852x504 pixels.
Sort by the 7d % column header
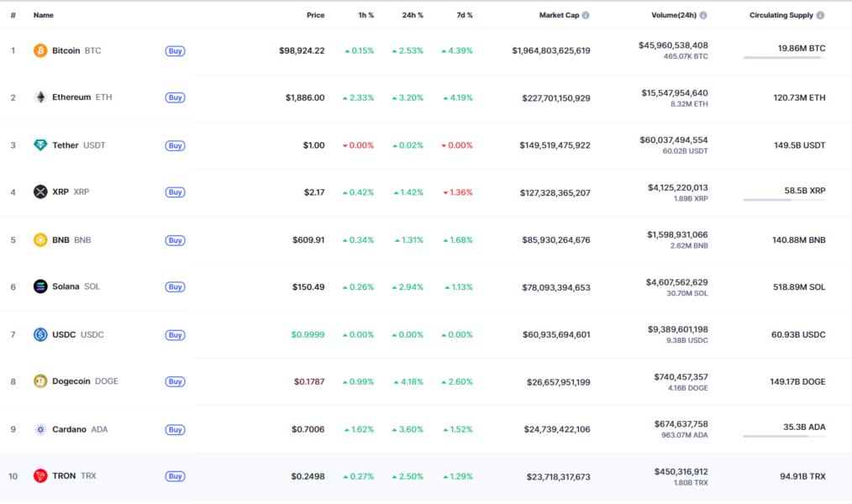(x=464, y=15)
